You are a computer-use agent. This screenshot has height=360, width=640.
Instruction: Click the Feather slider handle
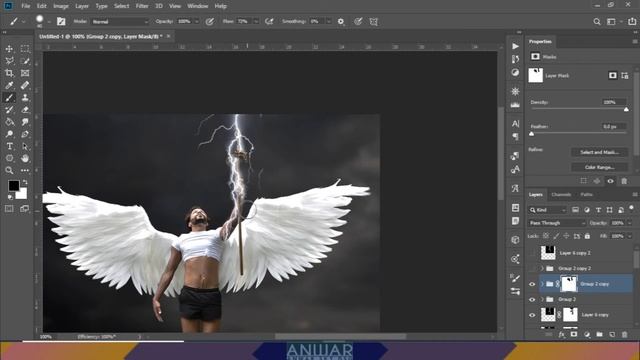531,134
